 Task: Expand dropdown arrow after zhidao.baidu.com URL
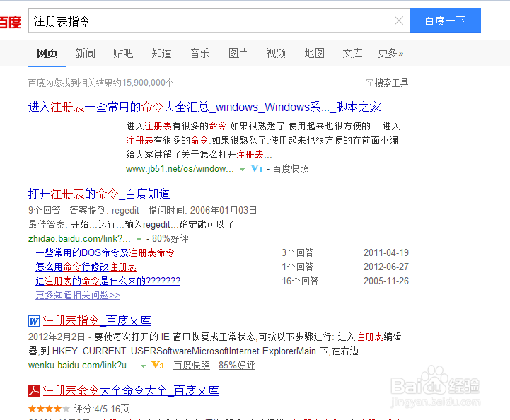[x=139, y=239]
